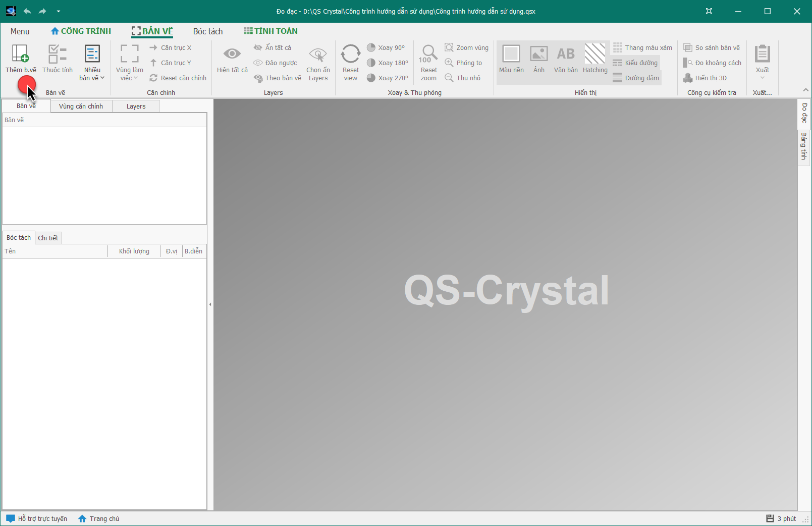The width and height of the screenshot is (812, 526).
Task: Click Theo bản vẽ layers option
Action: [x=278, y=78]
